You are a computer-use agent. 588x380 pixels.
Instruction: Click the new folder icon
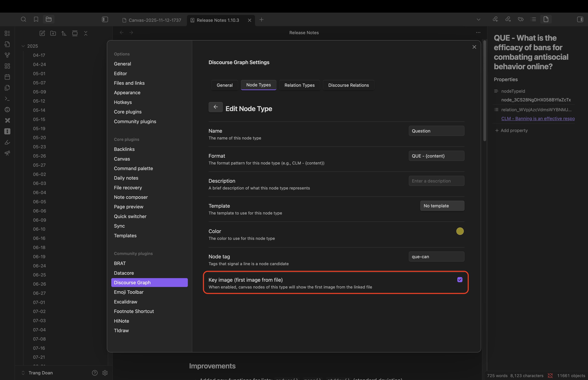pos(53,33)
